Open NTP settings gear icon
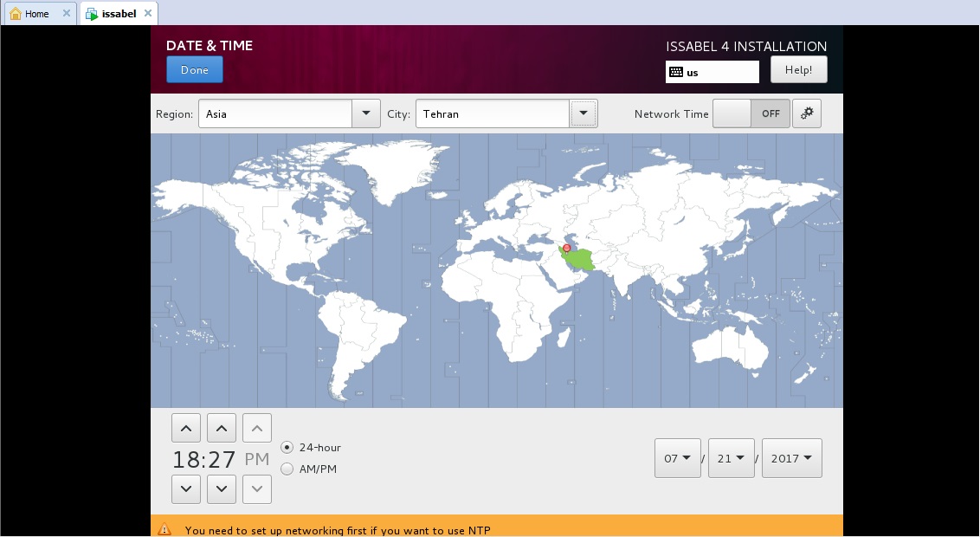 tap(807, 113)
